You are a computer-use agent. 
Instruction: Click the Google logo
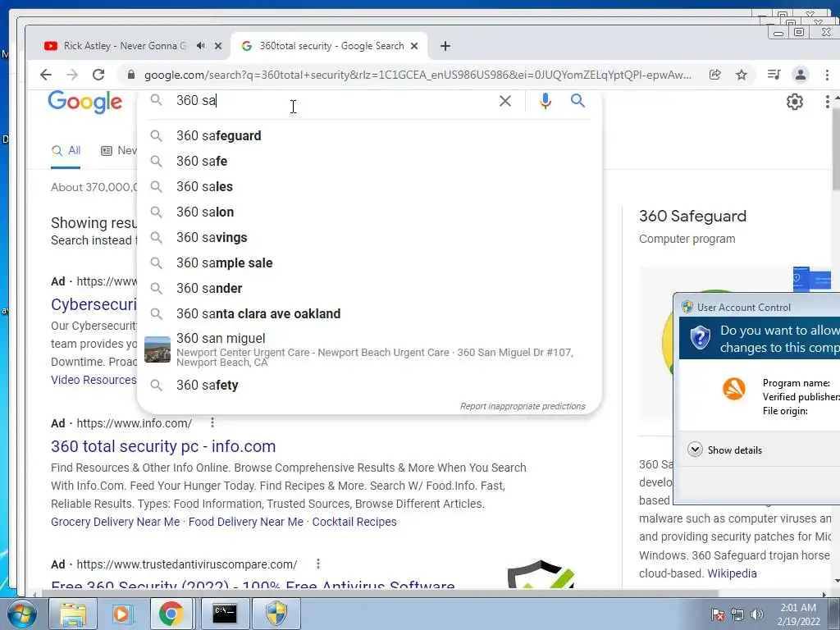85,101
